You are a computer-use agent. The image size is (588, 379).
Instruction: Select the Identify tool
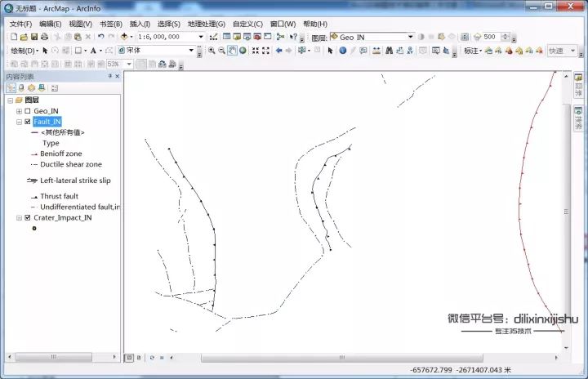click(x=343, y=51)
